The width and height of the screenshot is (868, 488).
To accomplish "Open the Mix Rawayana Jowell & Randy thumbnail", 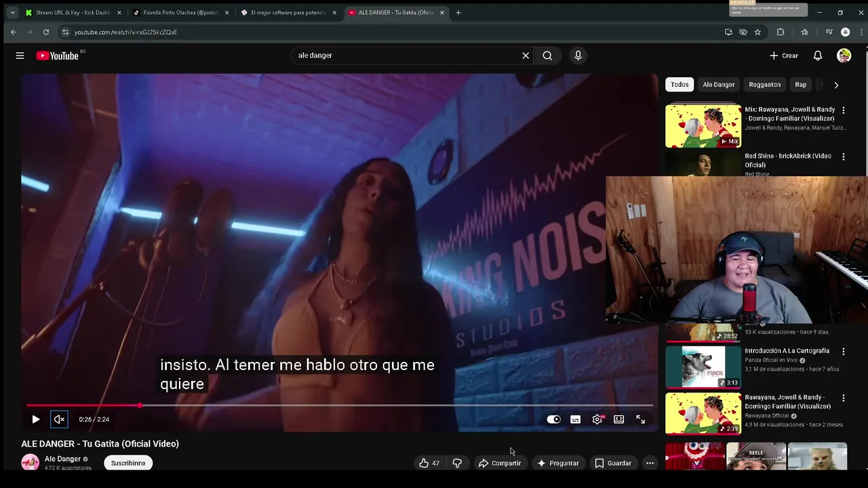I will pyautogui.click(x=703, y=125).
